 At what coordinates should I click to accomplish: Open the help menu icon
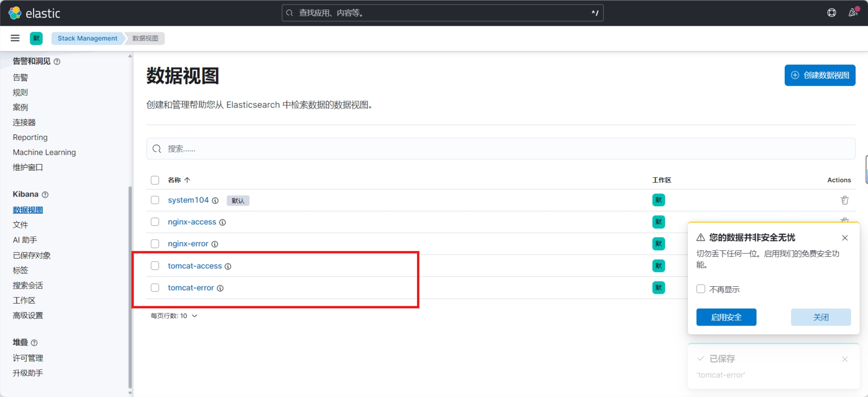pos(832,13)
